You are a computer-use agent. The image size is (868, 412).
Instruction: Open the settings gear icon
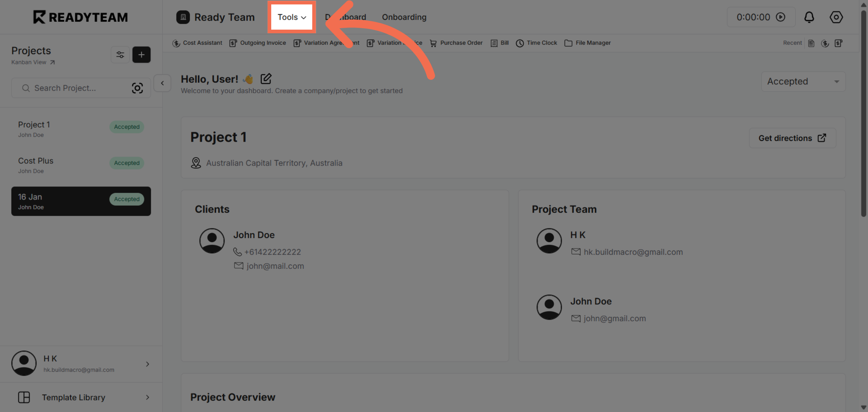836,17
